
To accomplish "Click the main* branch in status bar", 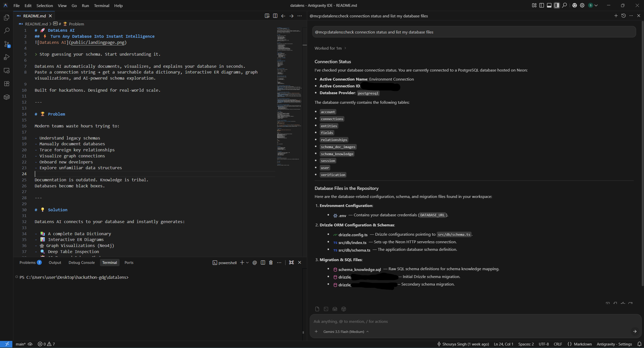I will 21,344.
